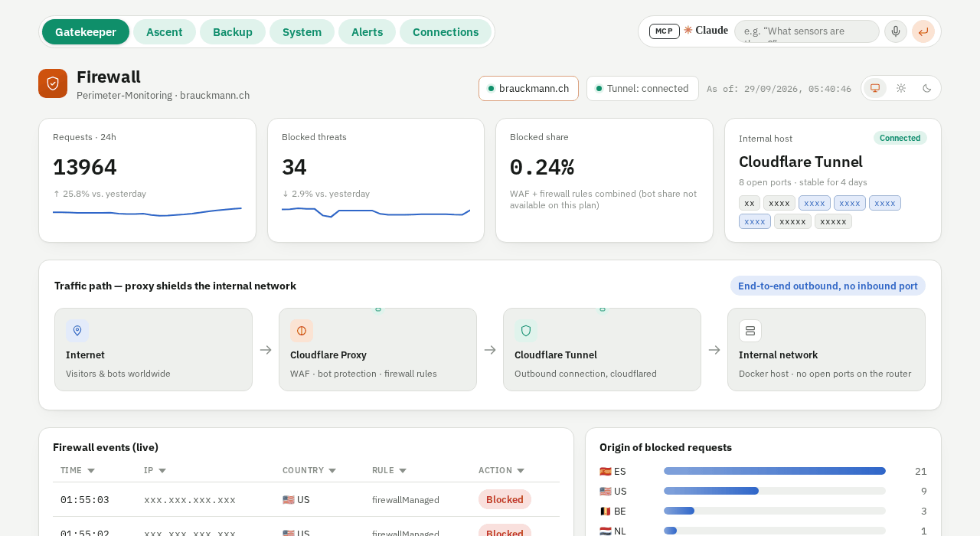This screenshot has width=980, height=536.
Task: Click the microphone voice input icon
Action: point(896,31)
